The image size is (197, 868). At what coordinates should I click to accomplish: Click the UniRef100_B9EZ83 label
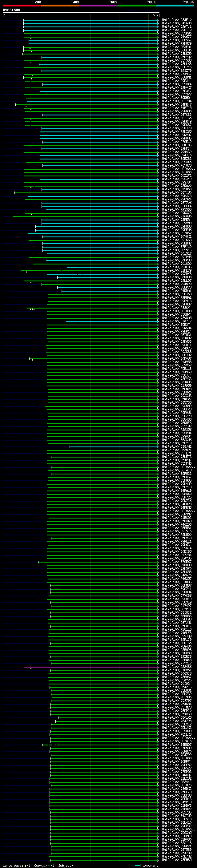point(177,159)
